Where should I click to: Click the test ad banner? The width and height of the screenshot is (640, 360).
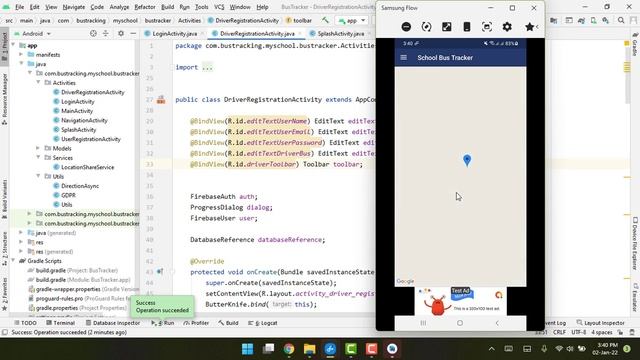tap(460, 301)
